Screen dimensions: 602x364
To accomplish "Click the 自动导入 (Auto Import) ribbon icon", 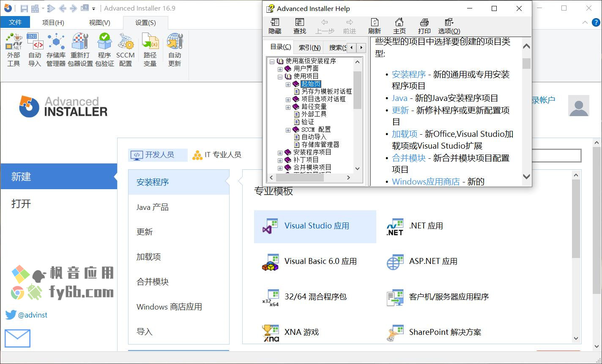I will (35, 50).
